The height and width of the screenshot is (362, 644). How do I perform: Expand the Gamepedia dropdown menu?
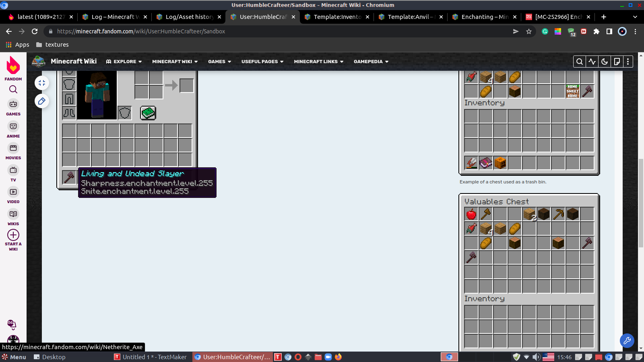point(371,62)
